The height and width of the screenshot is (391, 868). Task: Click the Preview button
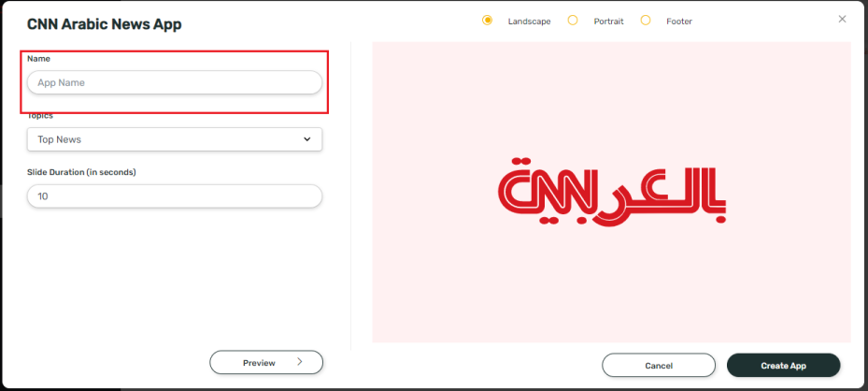266,363
